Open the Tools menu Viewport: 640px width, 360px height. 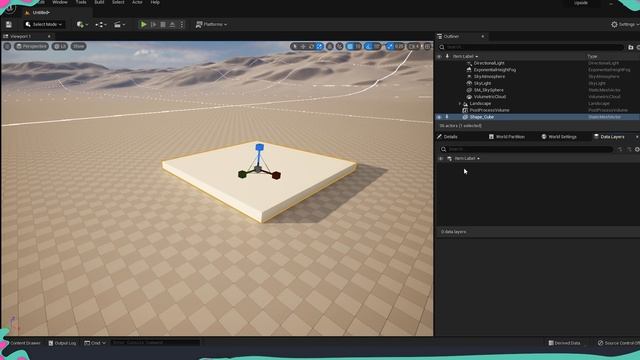[x=81, y=2]
